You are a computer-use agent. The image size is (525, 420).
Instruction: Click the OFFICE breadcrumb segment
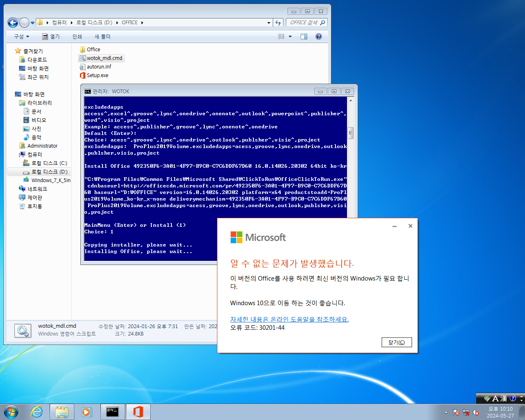point(130,23)
